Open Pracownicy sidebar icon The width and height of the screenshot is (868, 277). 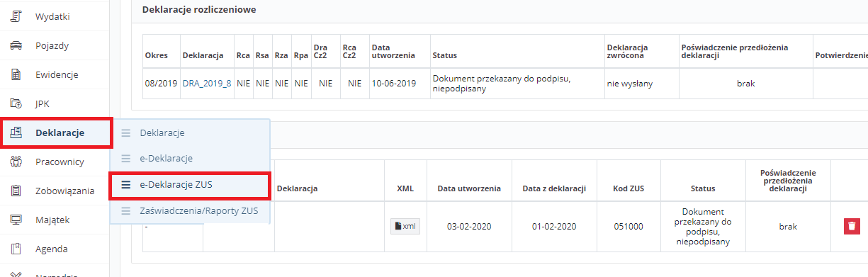click(x=16, y=162)
